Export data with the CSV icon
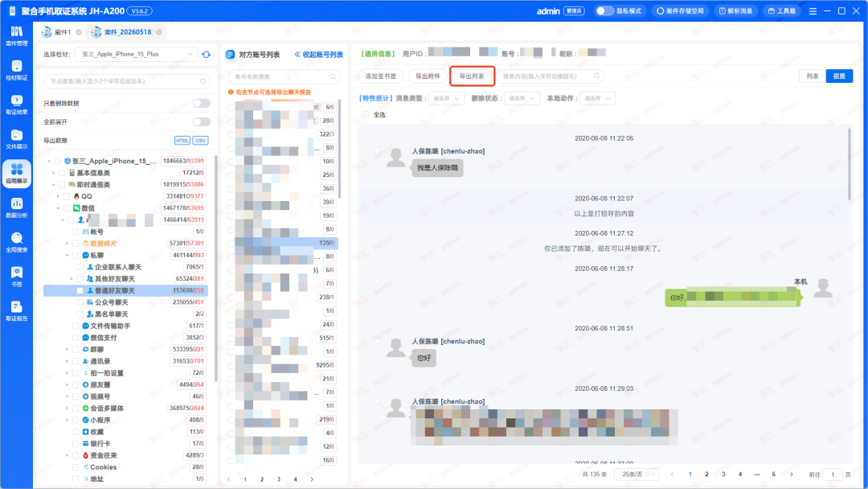This screenshot has width=868, height=489. pyautogui.click(x=200, y=140)
